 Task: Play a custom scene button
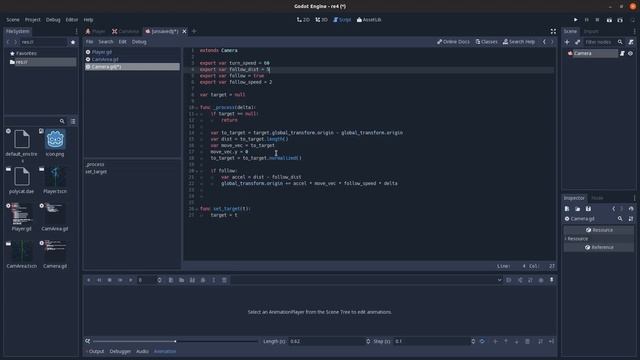point(620,20)
